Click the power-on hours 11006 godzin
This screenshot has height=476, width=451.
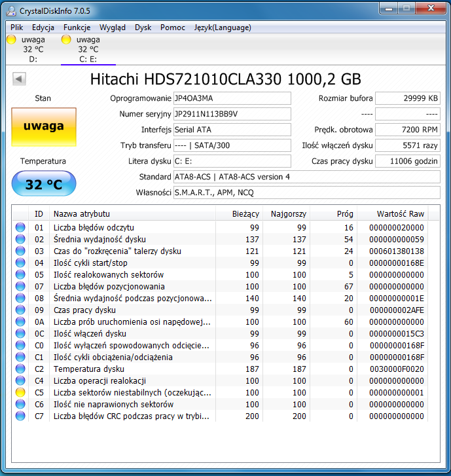pyautogui.click(x=408, y=161)
